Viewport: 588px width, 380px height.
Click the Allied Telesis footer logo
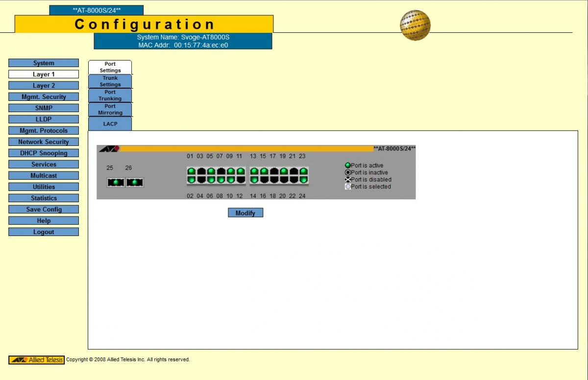36,360
